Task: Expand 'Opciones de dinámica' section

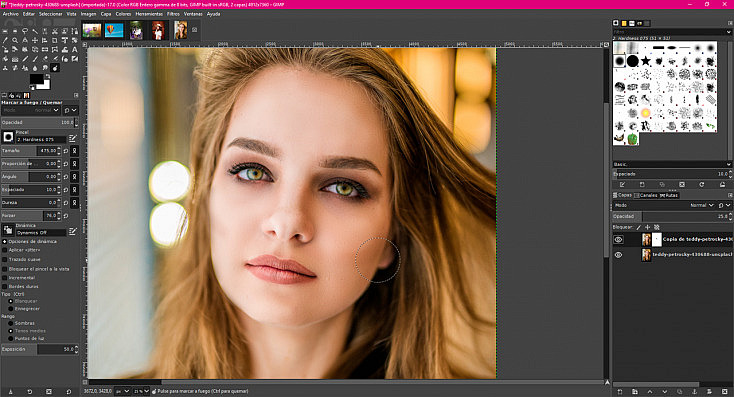Action: click(x=4, y=241)
